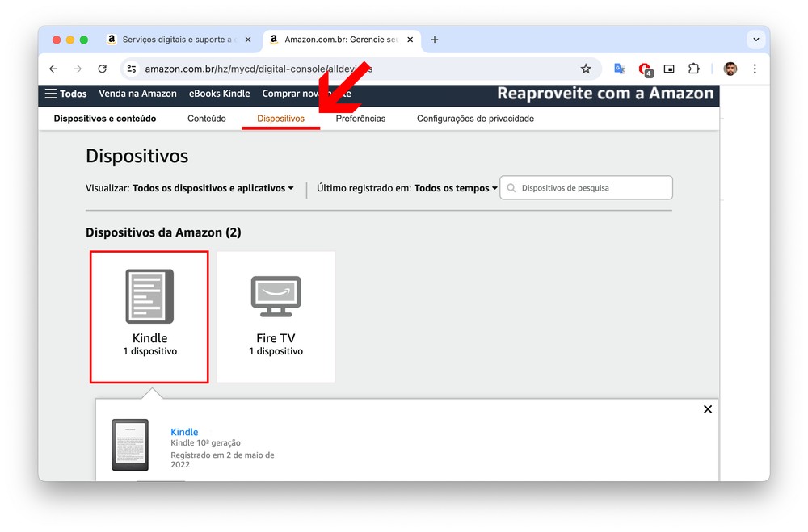Viewport: 808px width, 532px height.
Task: Open the Preferências tab
Action: (x=360, y=119)
